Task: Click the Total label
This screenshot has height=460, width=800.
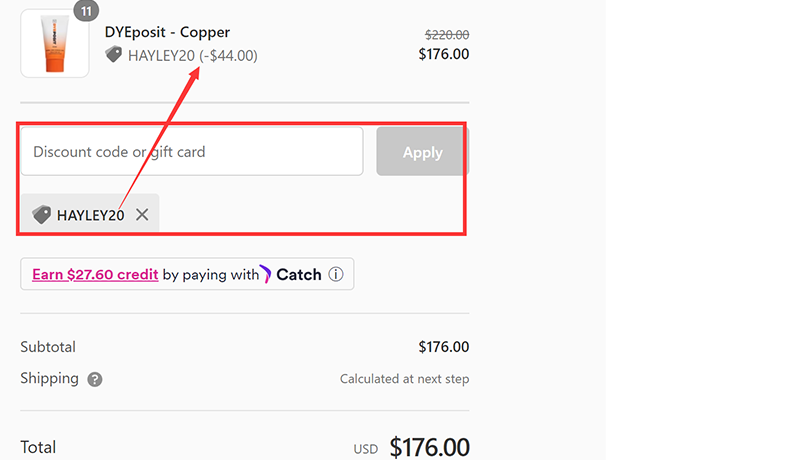Action: [38, 447]
